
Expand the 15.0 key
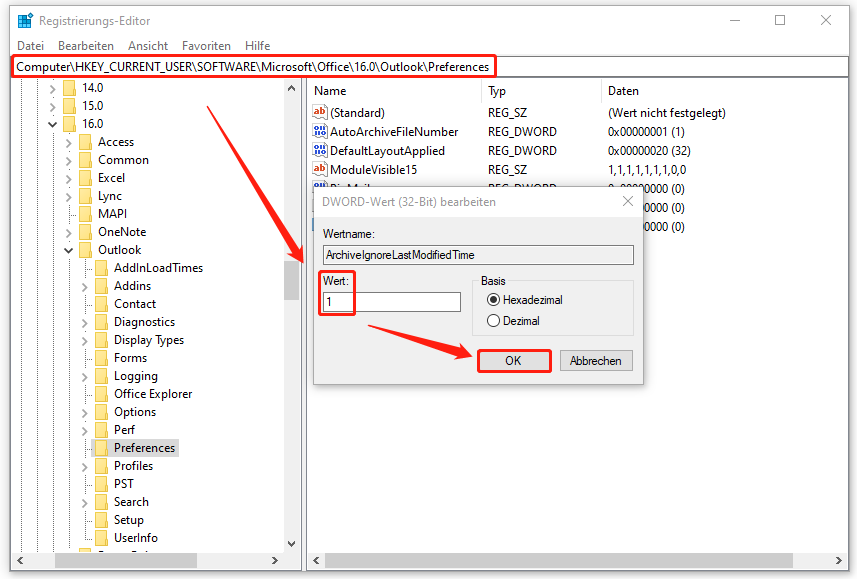pos(52,106)
